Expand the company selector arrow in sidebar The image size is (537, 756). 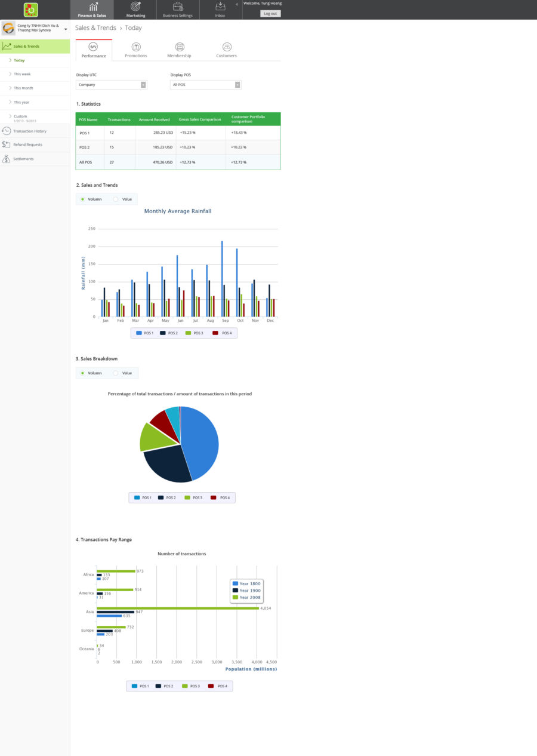click(x=65, y=29)
